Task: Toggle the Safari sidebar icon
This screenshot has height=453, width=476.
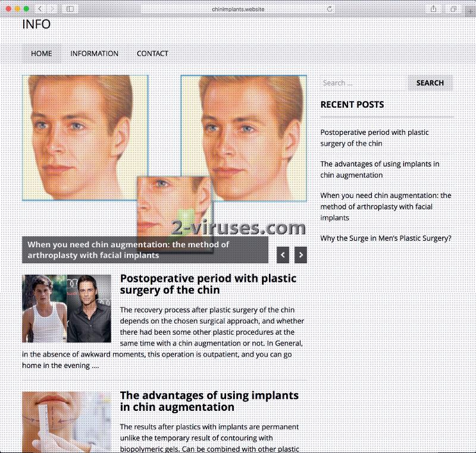Action: click(70, 10)
